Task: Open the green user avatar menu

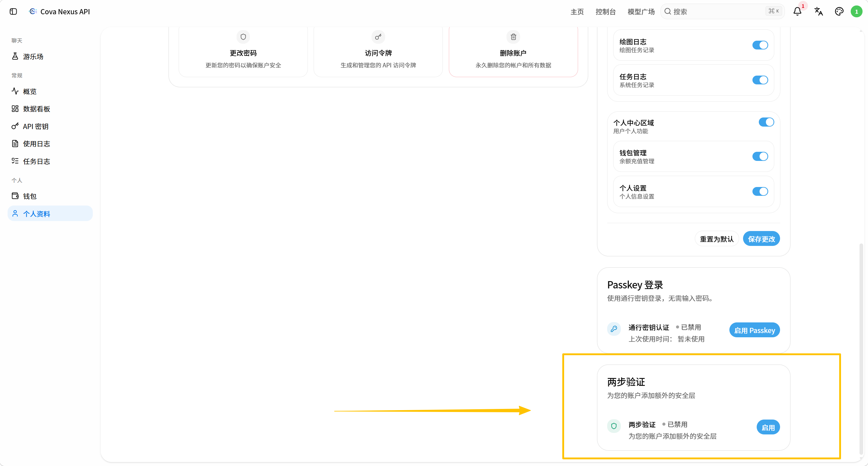Action: [x=856, y=12]
